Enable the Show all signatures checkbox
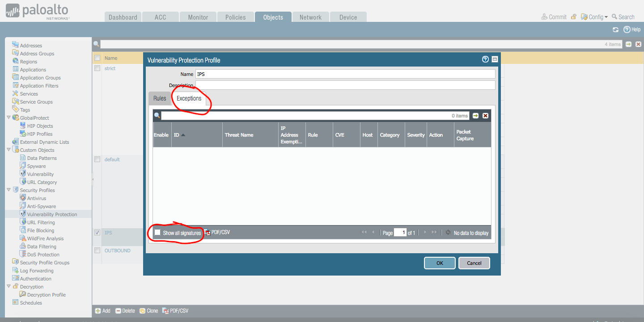The width and height of the screenshot is (644, 322). (x=157, y=233)
